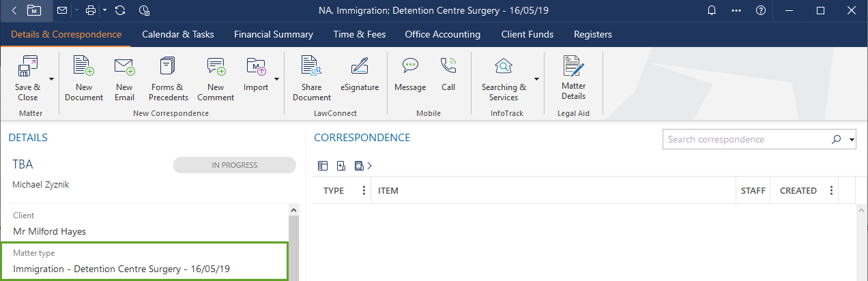Open Forms & Precedents
This screenshot has width=868, height=281.
(168, 67)
